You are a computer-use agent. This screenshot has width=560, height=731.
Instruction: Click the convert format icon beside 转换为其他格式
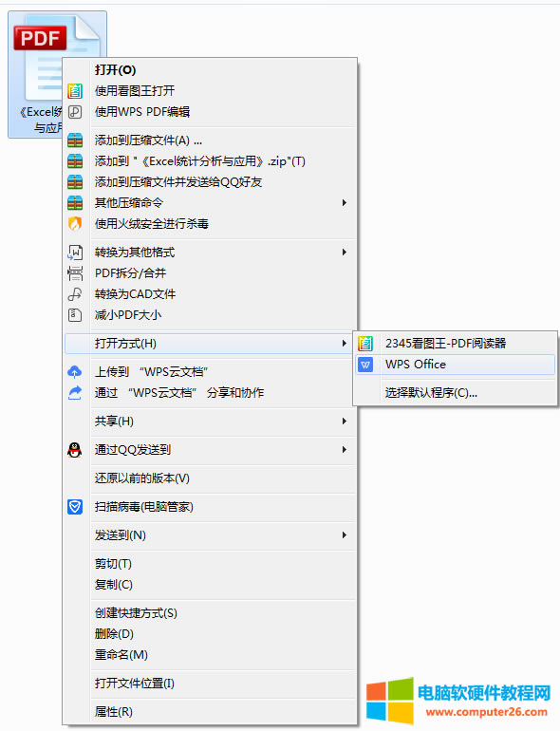75,253
